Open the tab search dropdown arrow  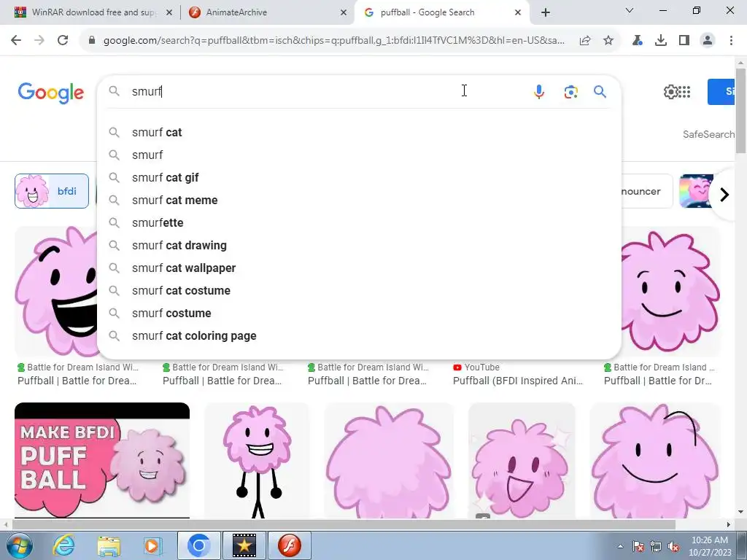(x=630, y=10)
